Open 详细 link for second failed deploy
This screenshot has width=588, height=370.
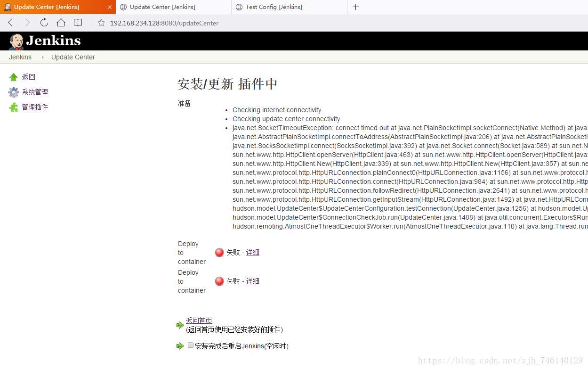point(253,281)
